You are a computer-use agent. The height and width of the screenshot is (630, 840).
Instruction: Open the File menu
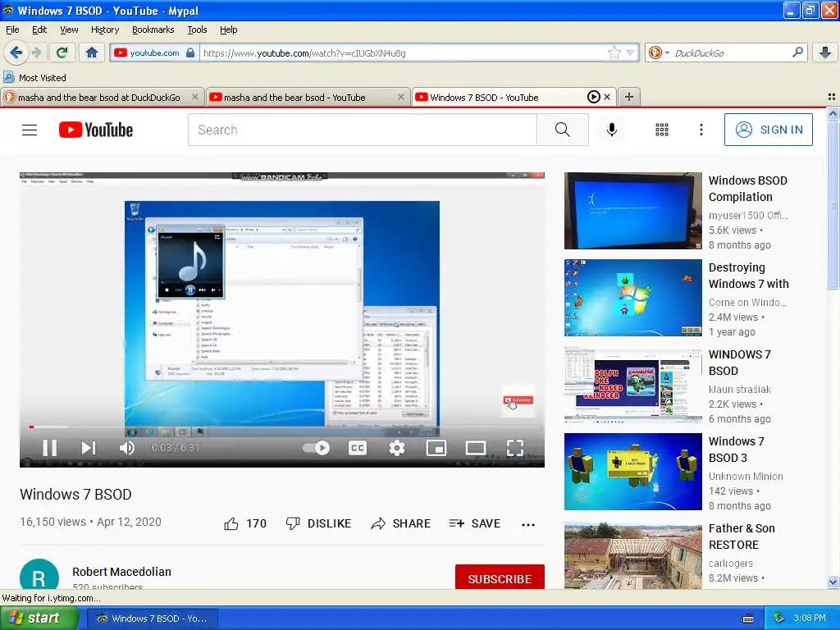pyautogui.click(x=12, y=30)
